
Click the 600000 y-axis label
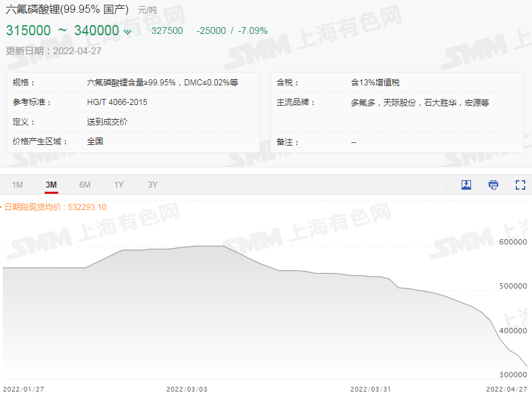pos(512,242)
